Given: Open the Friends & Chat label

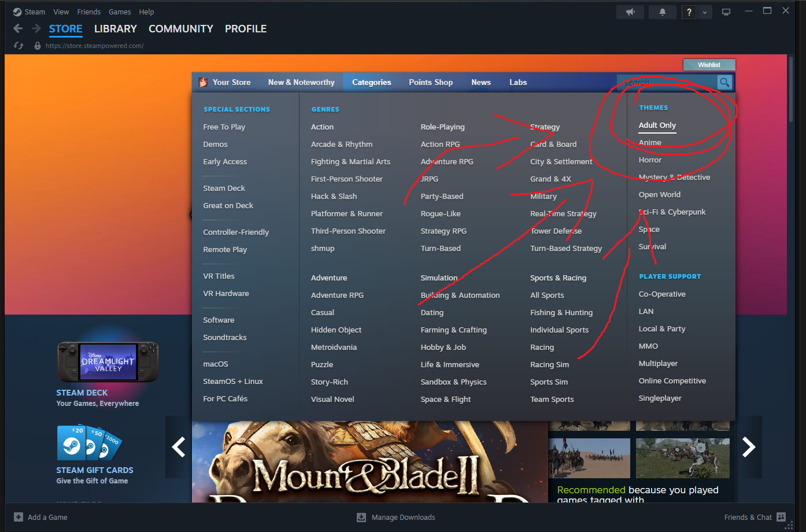Looking at the screenshot, I should pos(748,517).
